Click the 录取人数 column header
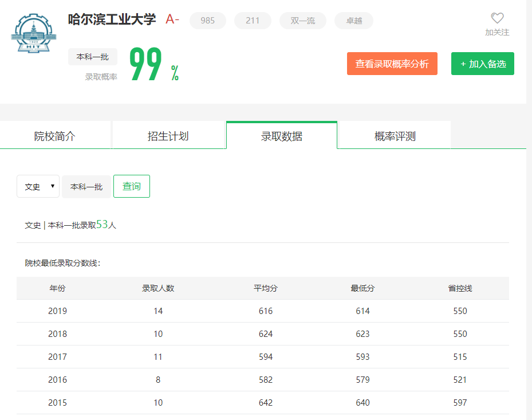 pyautogui.click(x=158, y=288)
